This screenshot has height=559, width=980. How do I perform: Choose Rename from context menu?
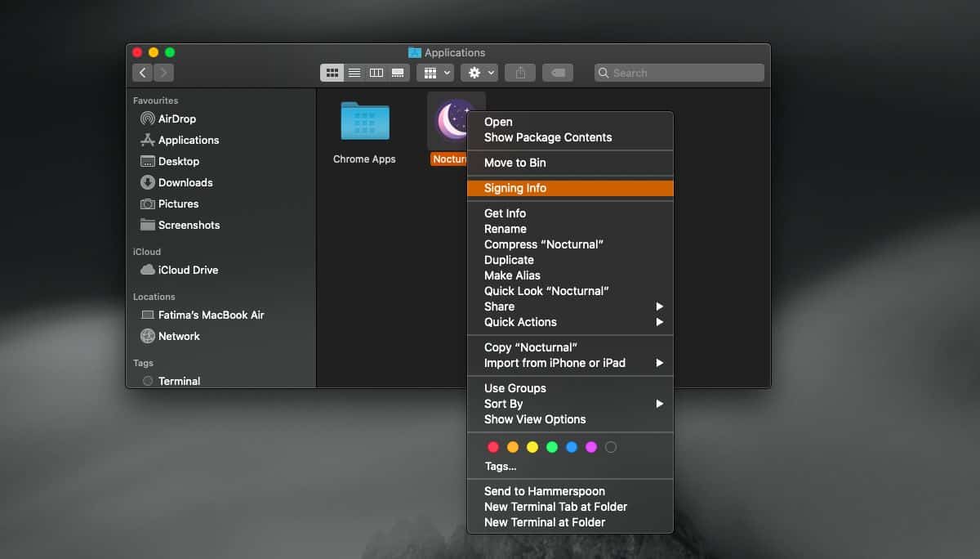click(570, 229)
